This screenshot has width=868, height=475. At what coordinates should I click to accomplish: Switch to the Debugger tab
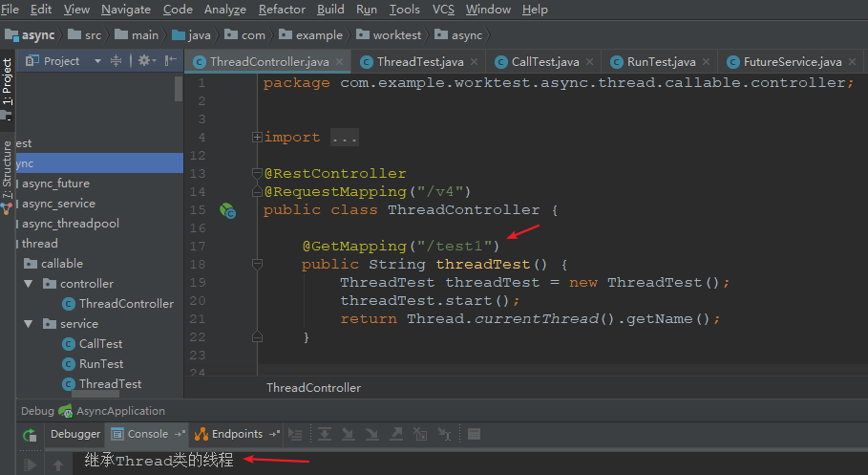75,434
